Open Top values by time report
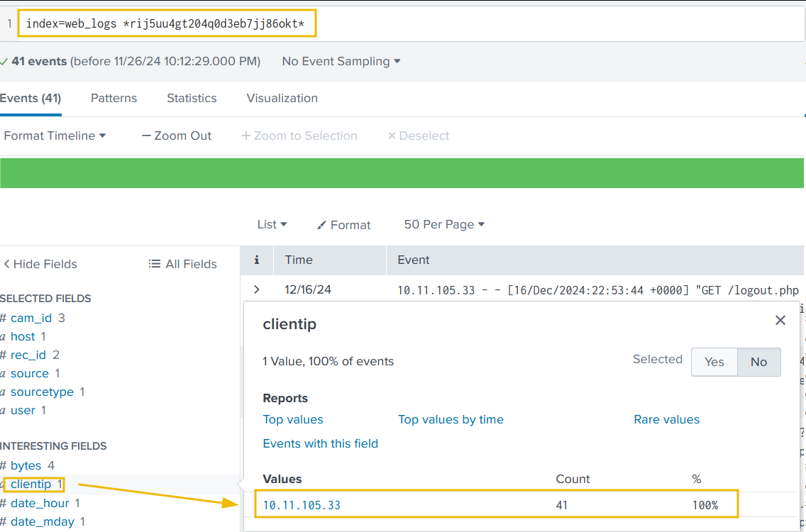Screen dimensions: 806x532 click(451, 419)
